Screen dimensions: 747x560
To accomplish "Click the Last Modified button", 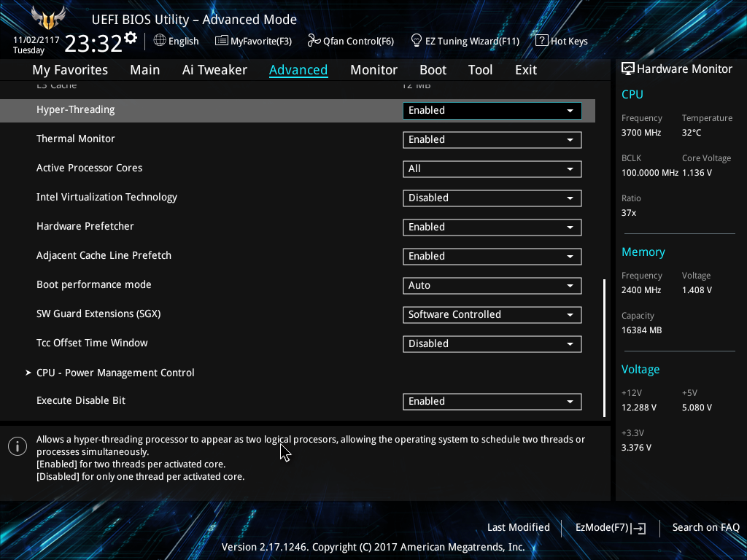I will (519, 528).
